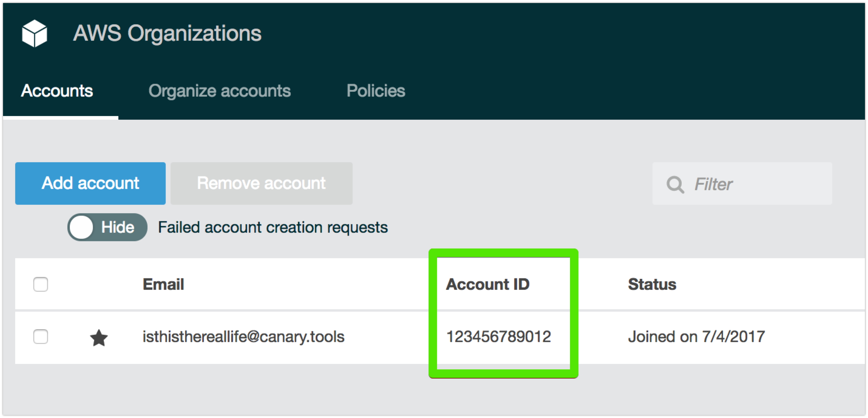The width and height of the screenshot is (868, 418).
Task: Tick the select-all checkbox in table header
Action: click(x=41, y=284)
